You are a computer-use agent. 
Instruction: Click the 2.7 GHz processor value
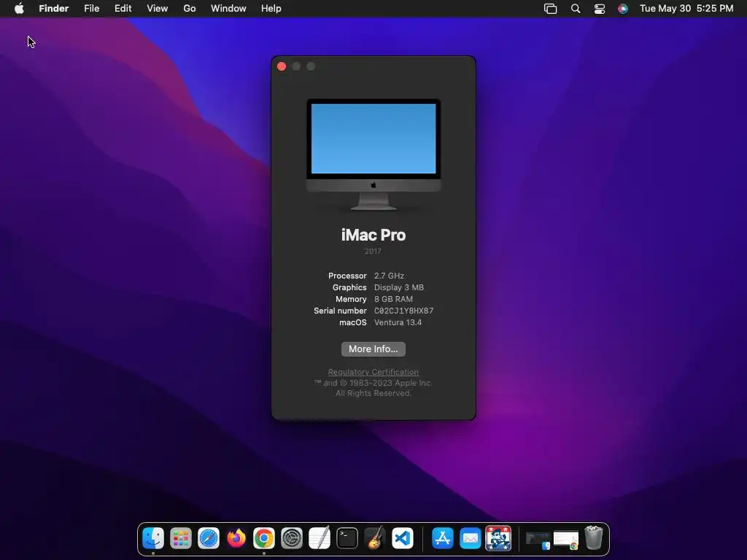pyautogui.click(x=390, y=276)
